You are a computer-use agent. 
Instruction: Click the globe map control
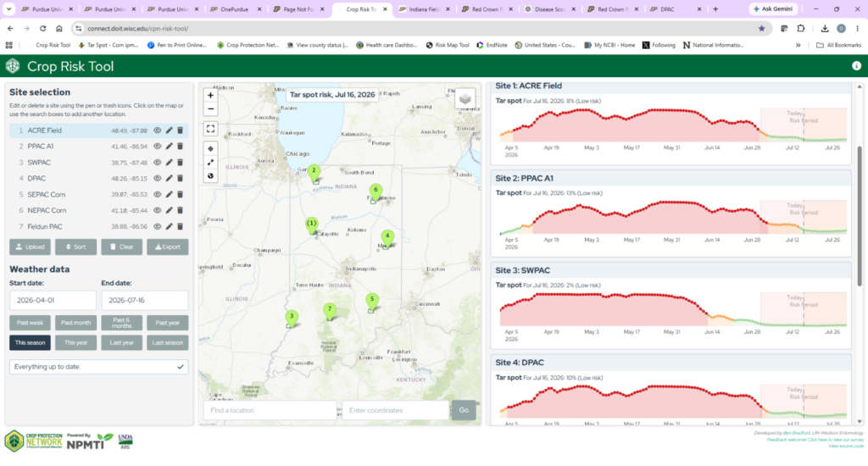tap(210, 176)
